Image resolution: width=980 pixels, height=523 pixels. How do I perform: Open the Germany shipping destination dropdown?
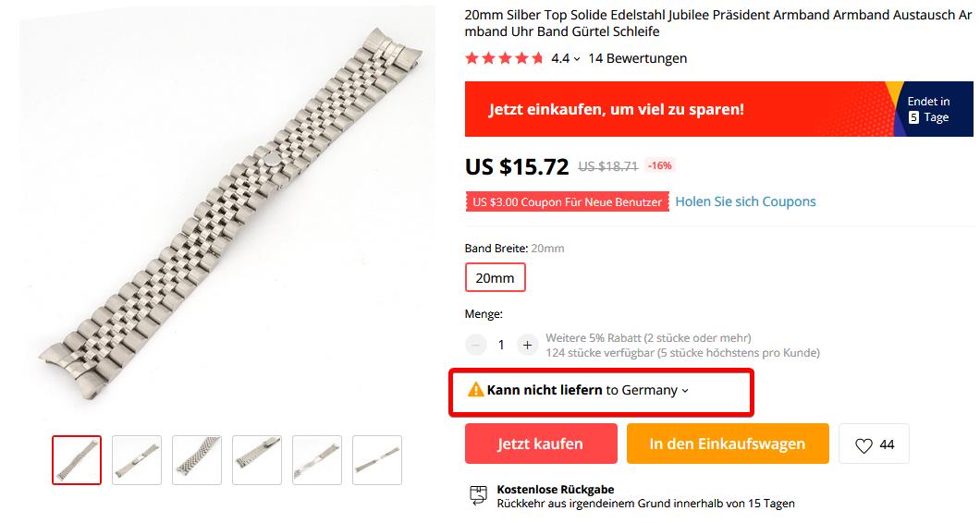click(655, 391)
